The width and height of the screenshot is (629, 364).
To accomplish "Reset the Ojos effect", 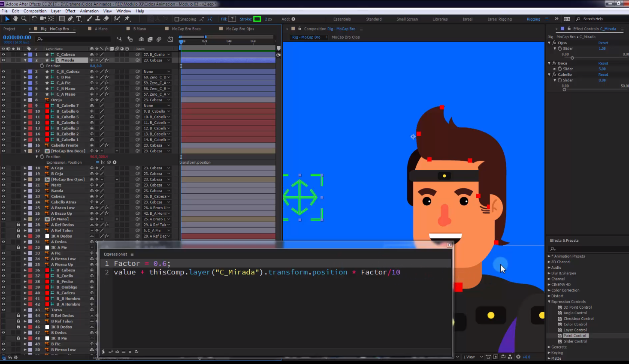I will coord(603,43).
